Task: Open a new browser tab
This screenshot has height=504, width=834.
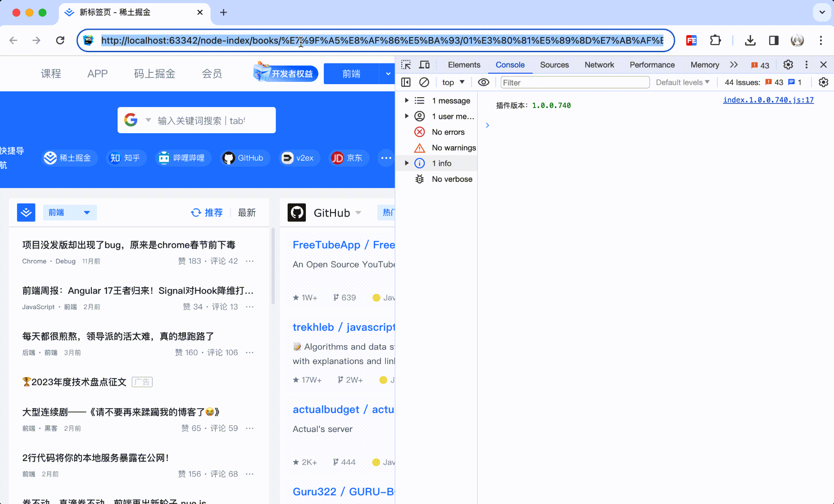Action: coord(223,12)
